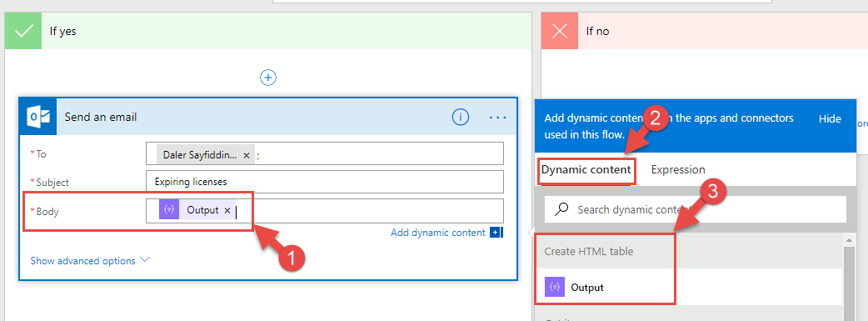
Task: Click the Create HTML table group header
Action: [x=689, y=251]
